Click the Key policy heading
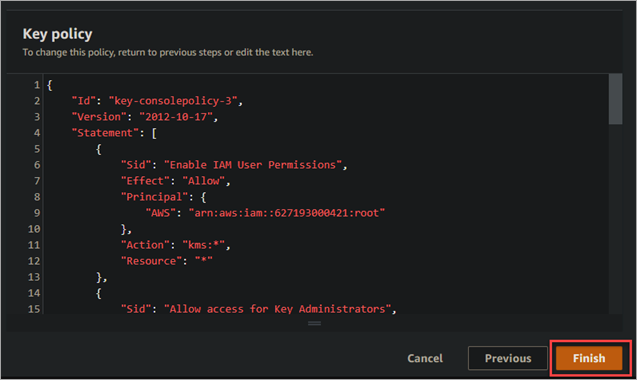The image size is (637, 380). point(57,34)
